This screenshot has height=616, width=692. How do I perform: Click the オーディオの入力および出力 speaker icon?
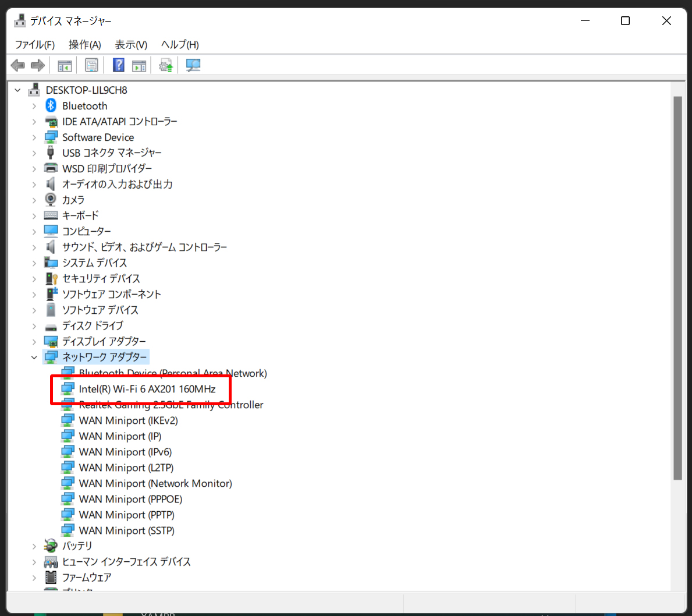click(51, 184)
